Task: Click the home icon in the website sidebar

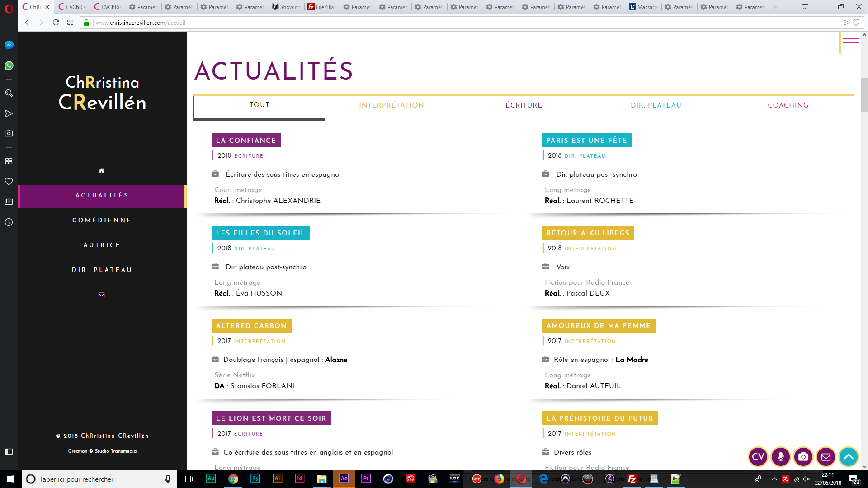Action: pyautogui.click(x=102, y=170)
